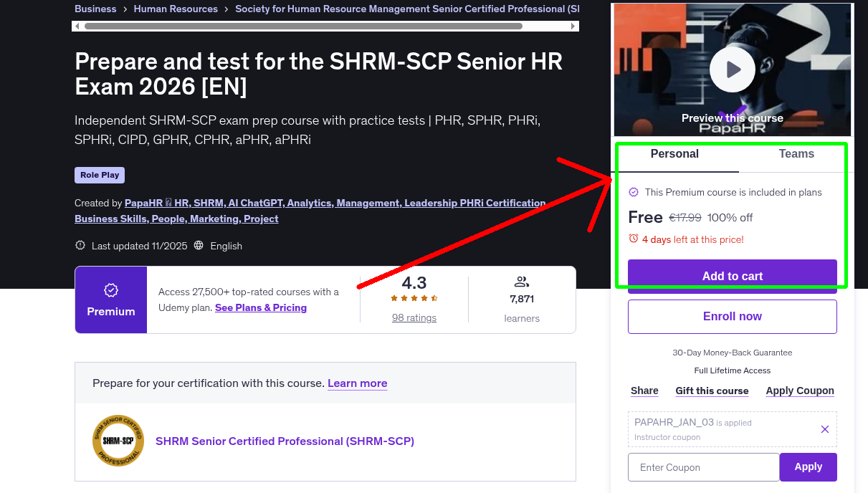The height and width of the screenshot is (493, 868).
Task: Click the Add to cart button
Action: click(732, 277)
